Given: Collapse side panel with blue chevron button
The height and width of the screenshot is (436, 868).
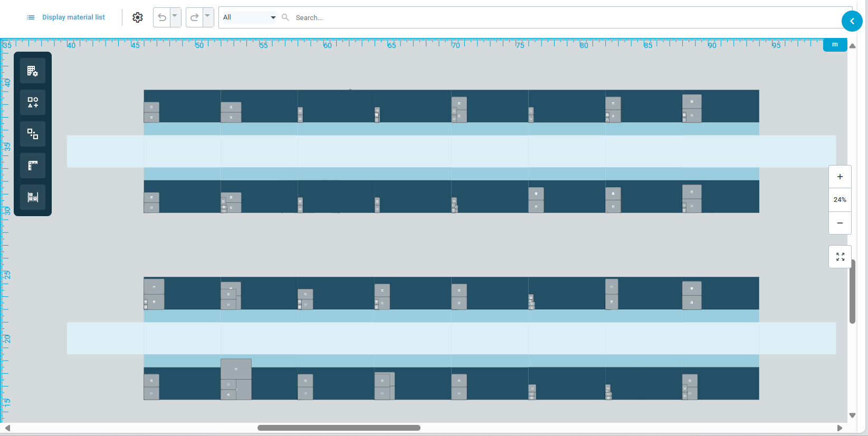Looking at the screenshot, I should (x=852, y=21).
